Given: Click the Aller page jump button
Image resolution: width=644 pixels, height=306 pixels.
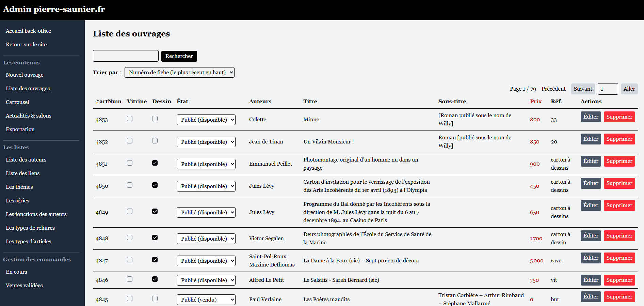Looking at the screenshot, I should click(x=629, y=89).
